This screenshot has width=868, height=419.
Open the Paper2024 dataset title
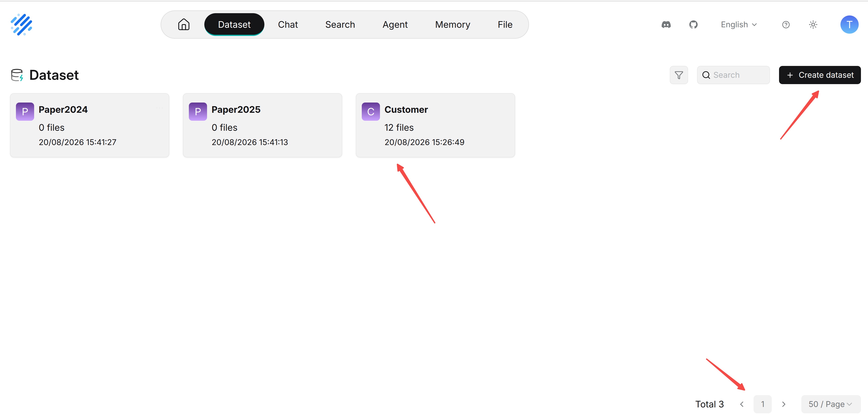point(63,109)
